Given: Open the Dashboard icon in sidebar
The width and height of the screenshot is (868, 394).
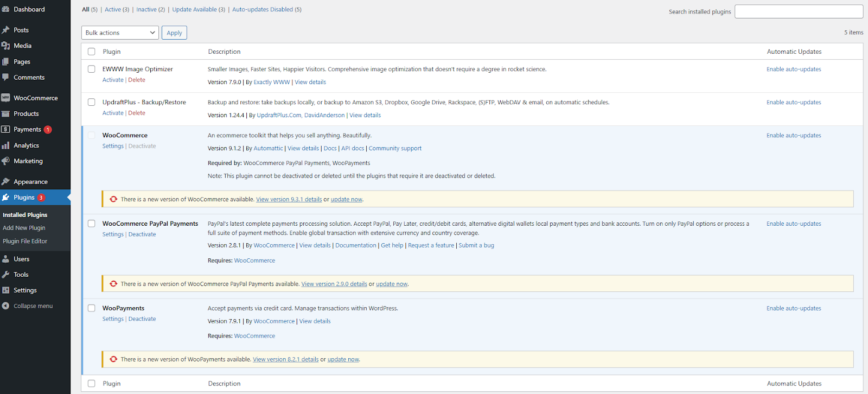Looking at the screenshot, I should (x=5, y=9).
